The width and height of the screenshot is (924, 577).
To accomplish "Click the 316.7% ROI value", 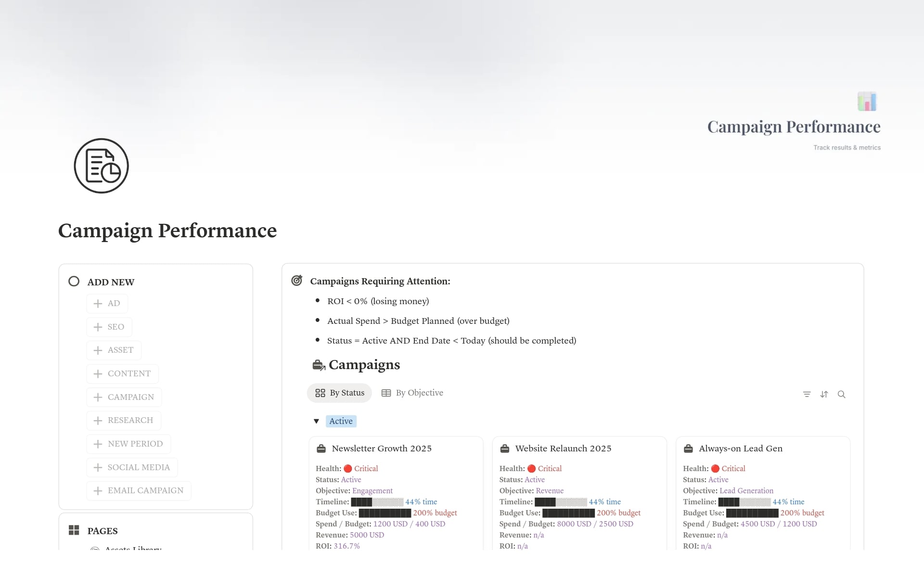I will pyautogui.click(x=346, y=546).
